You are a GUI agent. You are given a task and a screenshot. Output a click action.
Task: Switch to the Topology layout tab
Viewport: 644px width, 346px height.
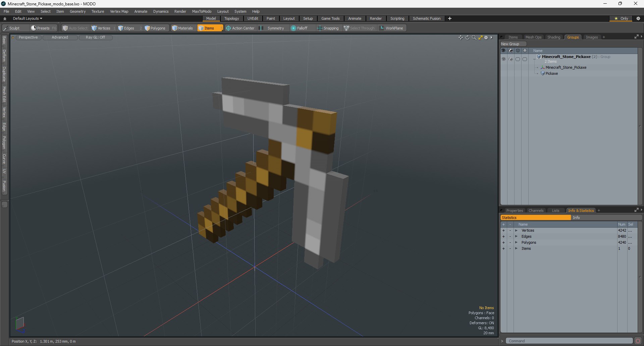(231, 18)
